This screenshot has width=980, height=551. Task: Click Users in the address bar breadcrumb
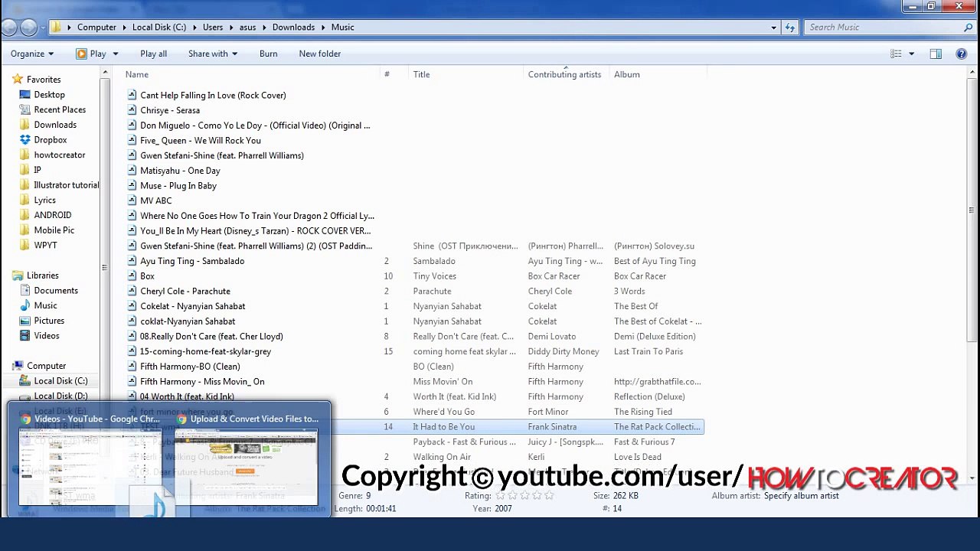click(x=213, y=28)
